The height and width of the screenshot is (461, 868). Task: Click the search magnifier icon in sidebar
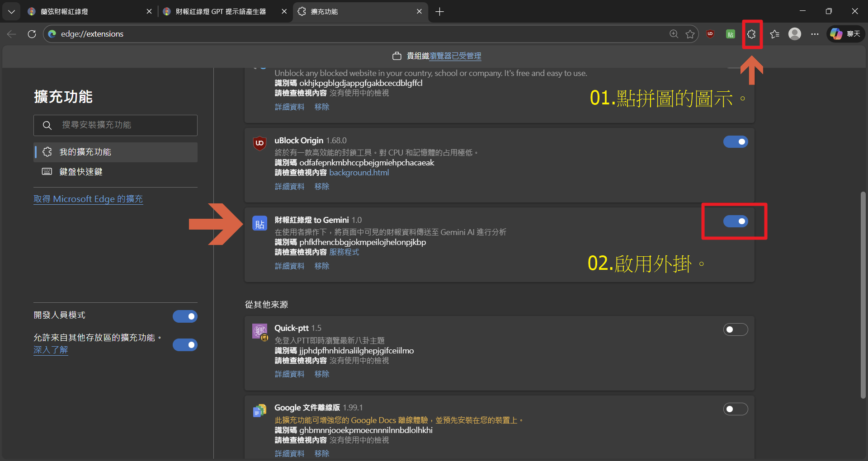pos(47,125)
